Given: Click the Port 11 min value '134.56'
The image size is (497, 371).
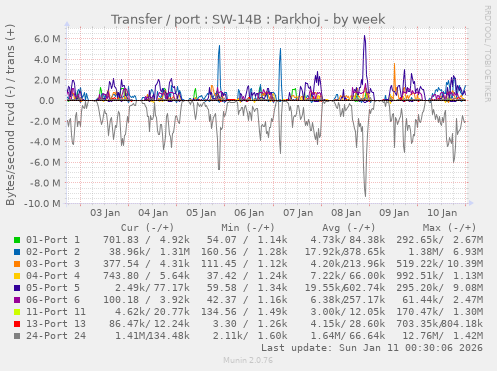Looking at the screenshot, I should (x=219, y=312).
